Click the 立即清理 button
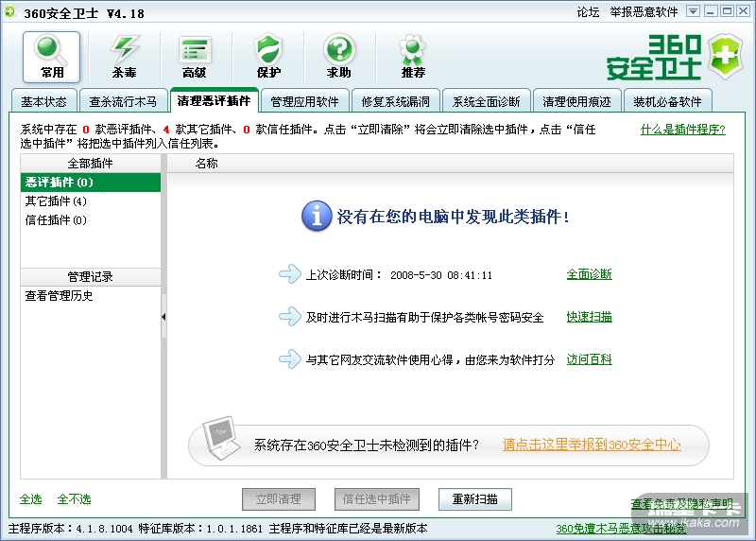 279,499
